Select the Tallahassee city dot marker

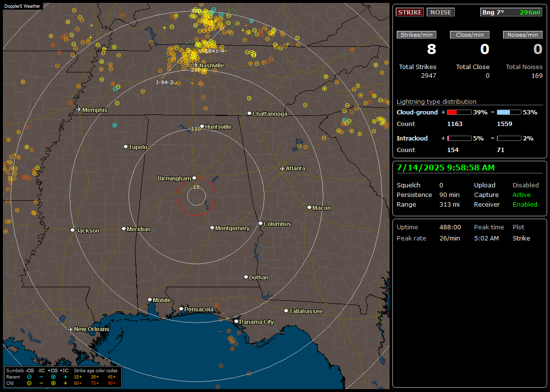tap(286, 311)
